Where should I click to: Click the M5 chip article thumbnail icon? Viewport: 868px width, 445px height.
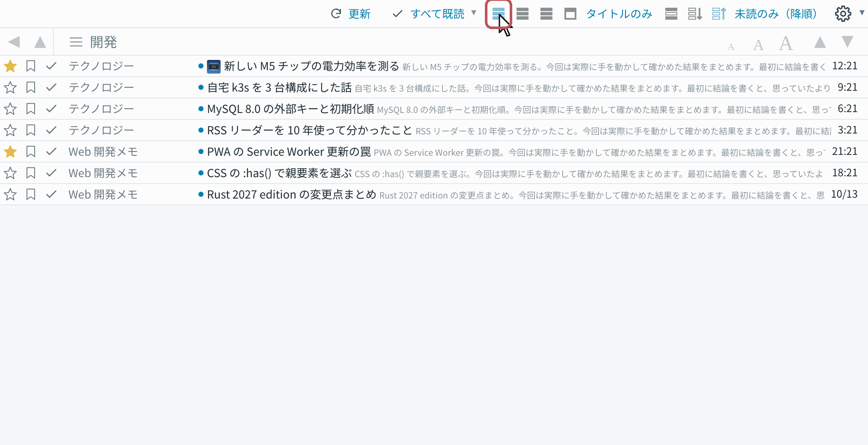pyautogui.click(x=213, y=66)
